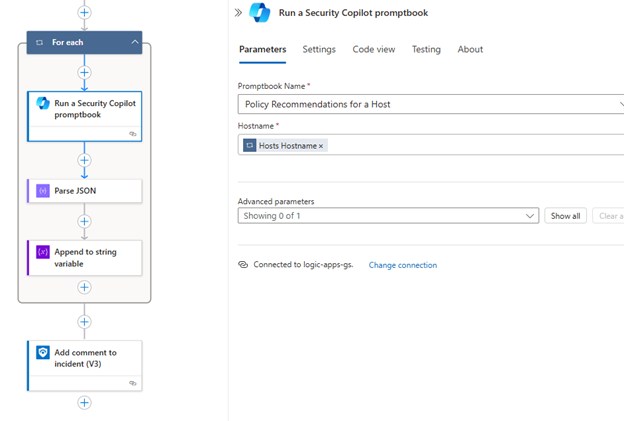Go to the Testing tab
The height and width of the screenshot is (421, 624).
[x=426, y=50]
